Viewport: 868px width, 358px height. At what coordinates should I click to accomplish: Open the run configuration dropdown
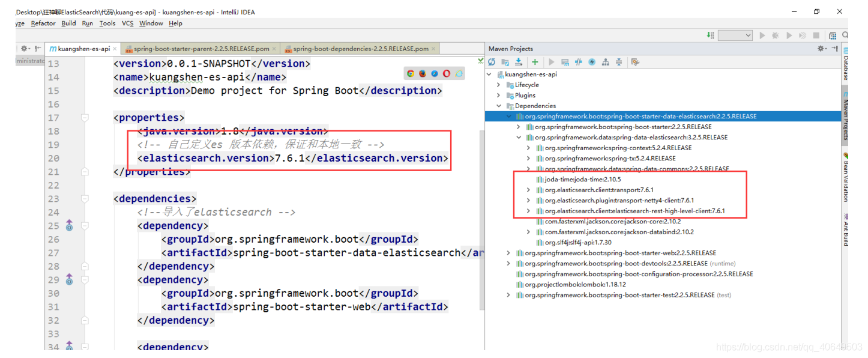coord(735,35)
